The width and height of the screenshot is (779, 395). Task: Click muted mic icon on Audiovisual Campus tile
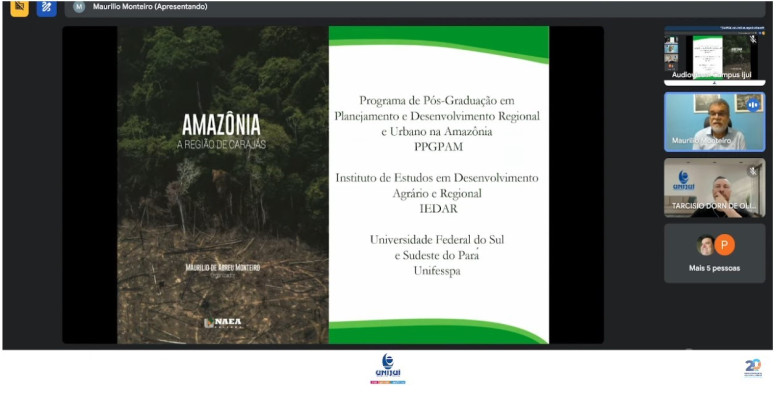[753, 39]
